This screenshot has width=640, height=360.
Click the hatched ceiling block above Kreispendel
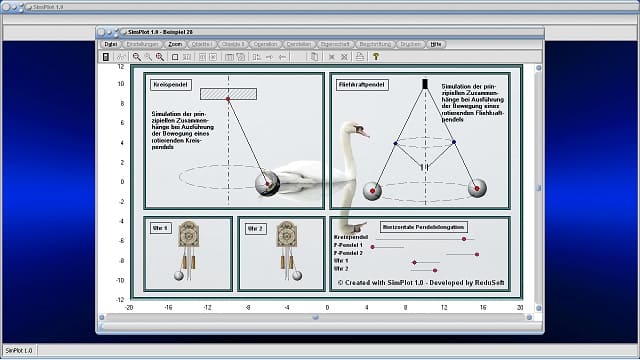[229, 94]
